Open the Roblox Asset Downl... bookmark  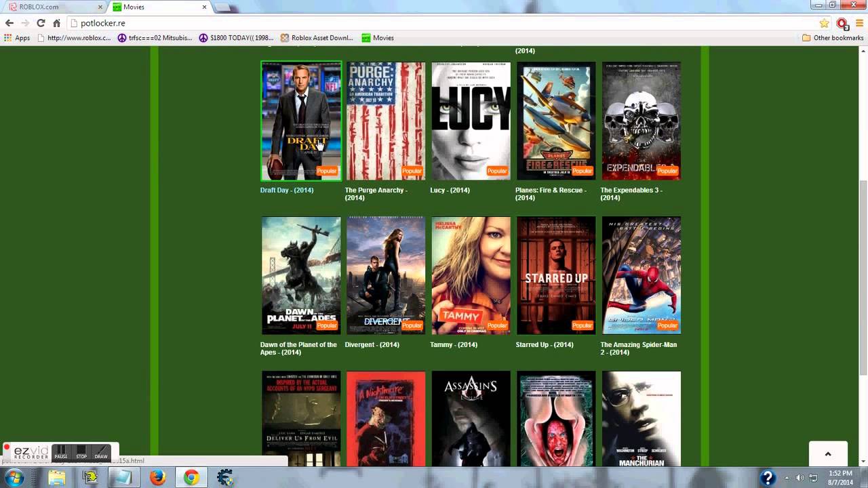pyautogui.click(x=317, y=38)
